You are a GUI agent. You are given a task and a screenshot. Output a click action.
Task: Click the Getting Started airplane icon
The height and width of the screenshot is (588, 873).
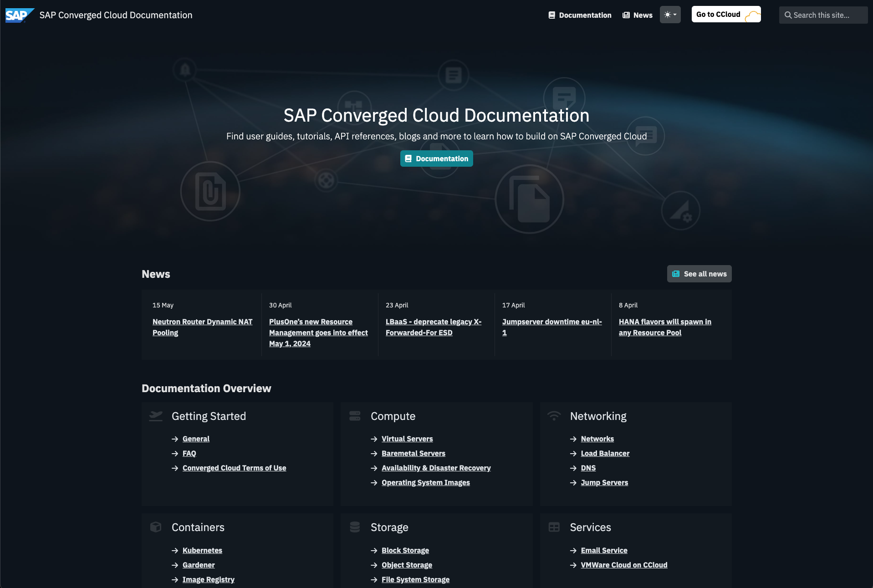point(156,416)
